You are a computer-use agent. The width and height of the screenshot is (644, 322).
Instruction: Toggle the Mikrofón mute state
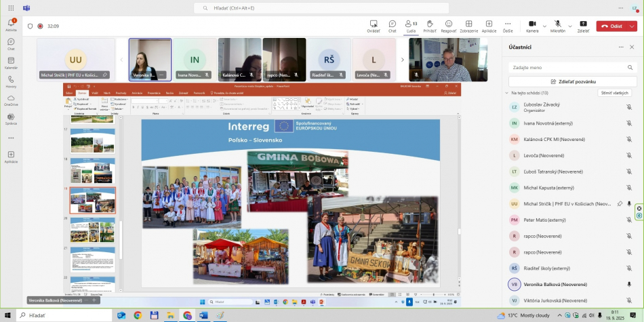[x=557, y=24]
